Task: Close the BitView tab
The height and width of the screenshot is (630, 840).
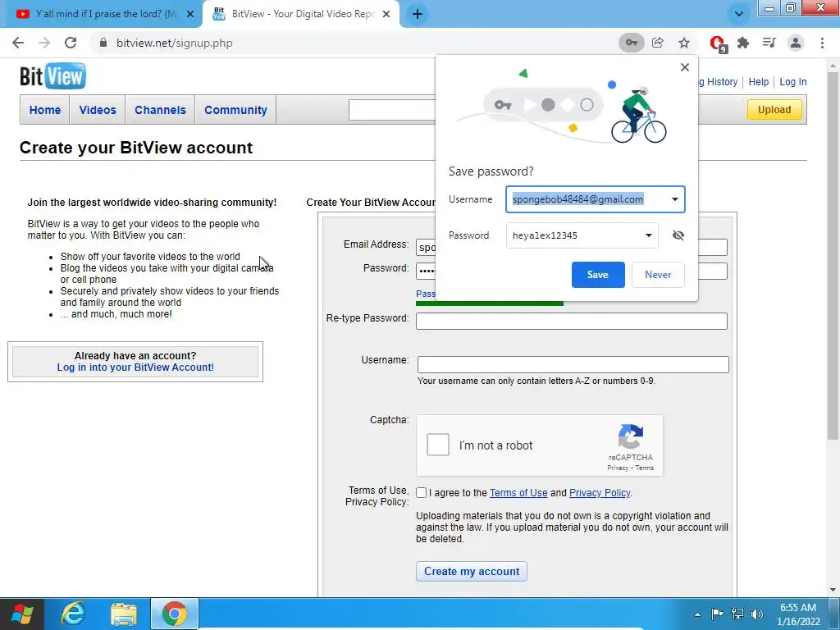Action: pyautogui.click(x=386, y=14)
